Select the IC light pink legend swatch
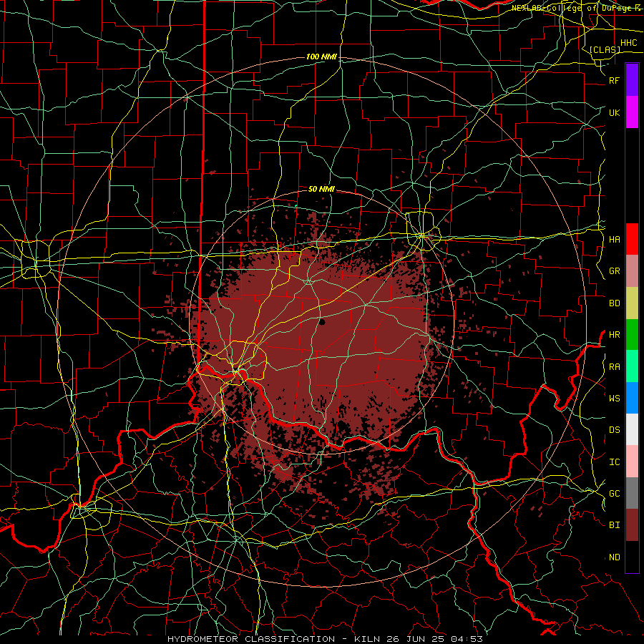The image size is (644, 644). tap(632, 462)
